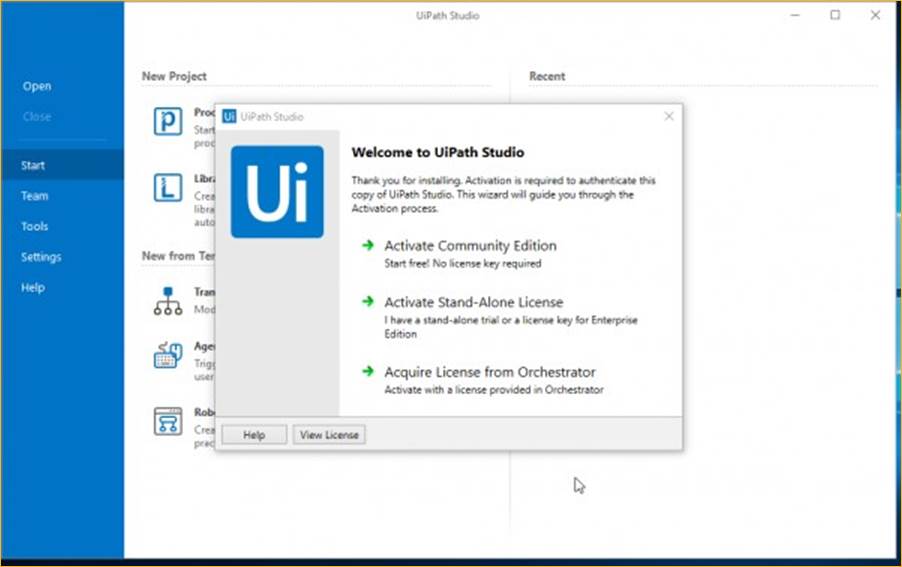Image resolution: width=902 pixels, height=567 pixels.
Task: Select the Library project icon
Action: pos(168,187)
